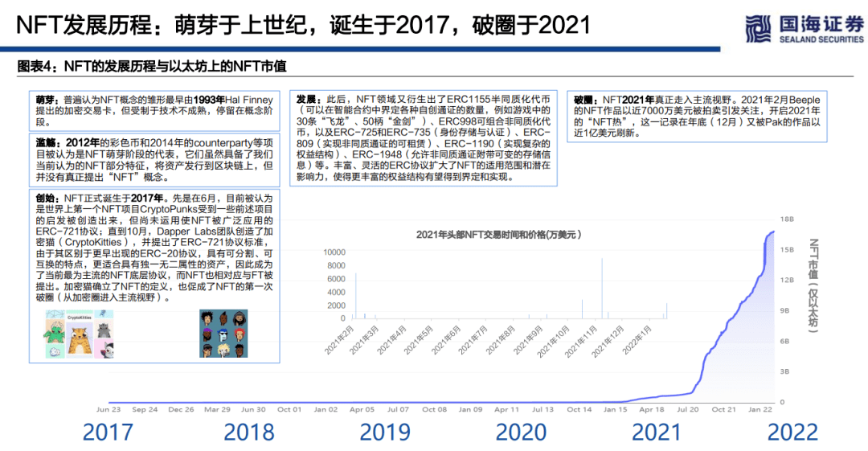
Task: Select the CryptoPunks image thumbnail
Action: [x=223, y=334]
